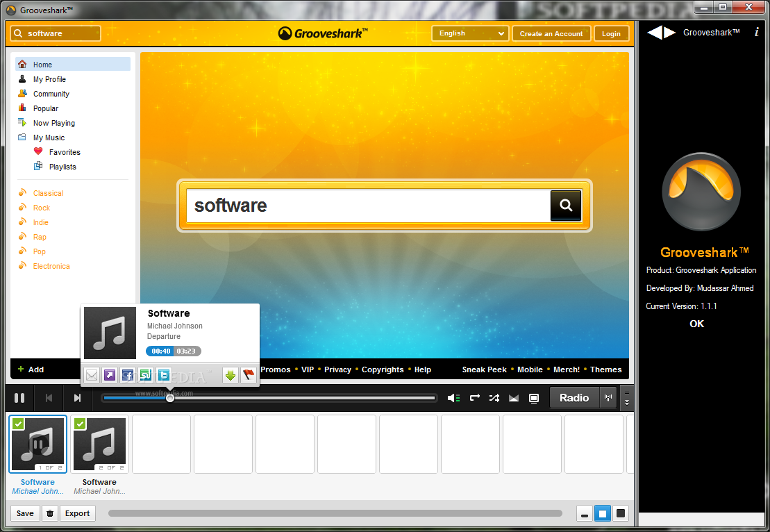Select the first queue thumbnail labeled '1 of 2'
Screen dimensions: 770x532
tap(37, 444)
